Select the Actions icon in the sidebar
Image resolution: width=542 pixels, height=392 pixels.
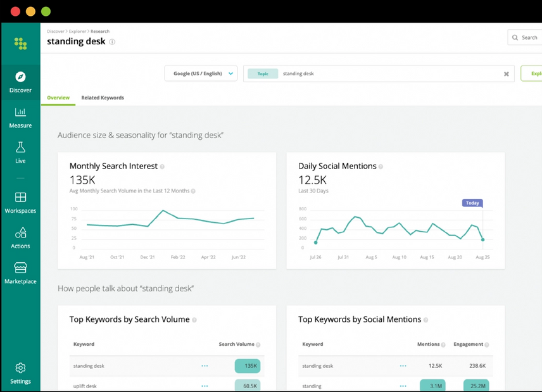[20, 239]
